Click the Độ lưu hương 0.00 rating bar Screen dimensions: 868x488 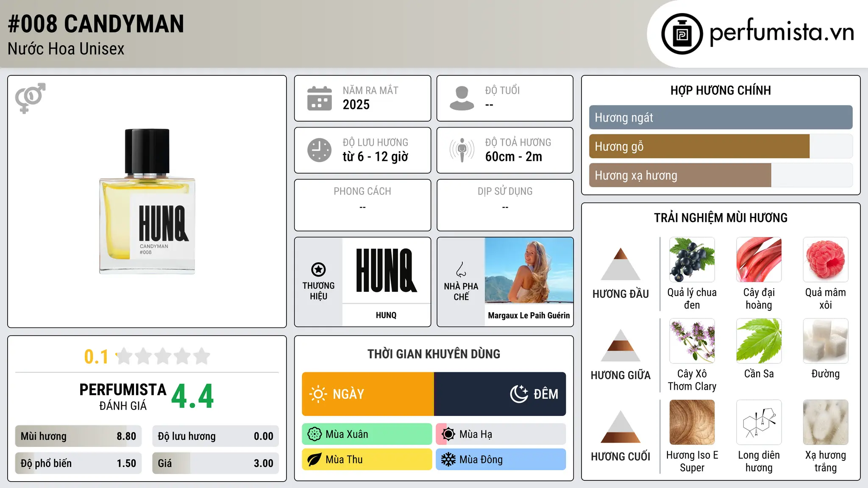click(216, 436)
